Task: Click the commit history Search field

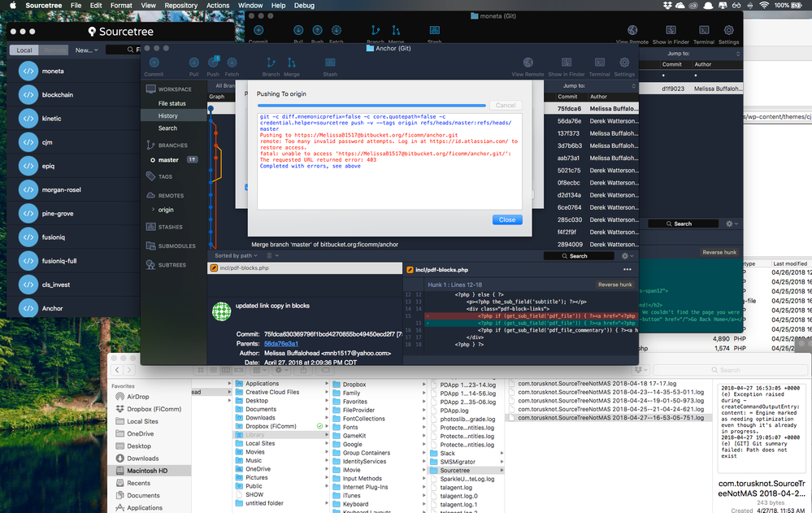Action: (579, 255)
